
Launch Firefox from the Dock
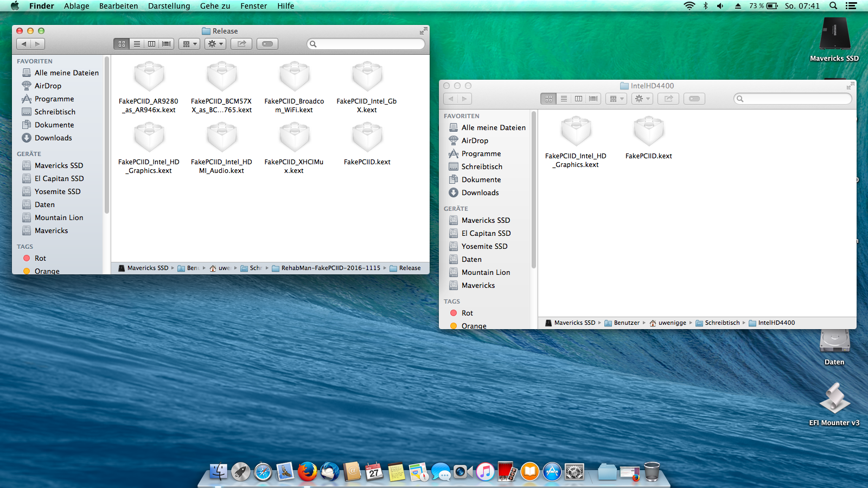point(307,472)
